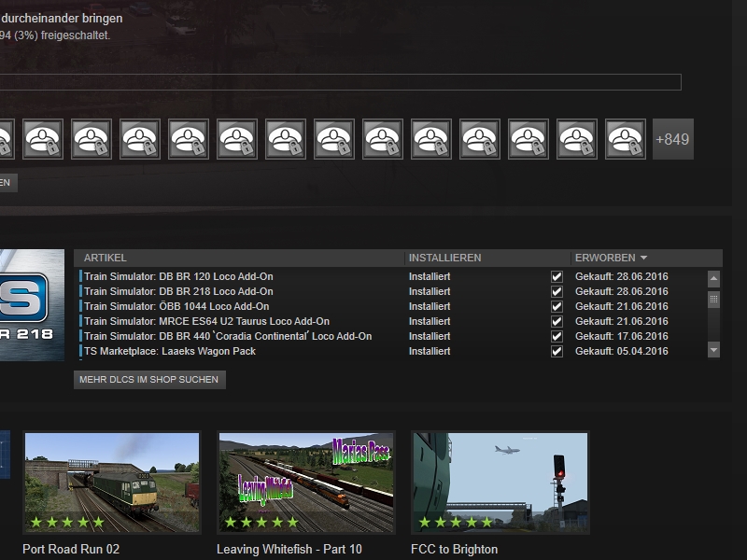747x560 pixels.
Task: Uncheck the DB BR 120 Loco Add-On checkbox
Action: coord(557,276)
